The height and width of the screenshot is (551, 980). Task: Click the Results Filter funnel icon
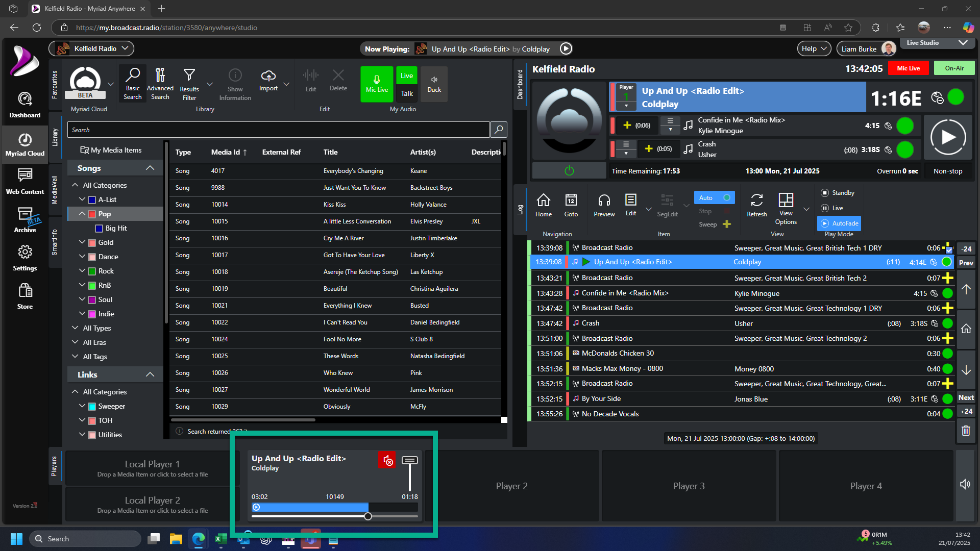[x=189, y=76]
